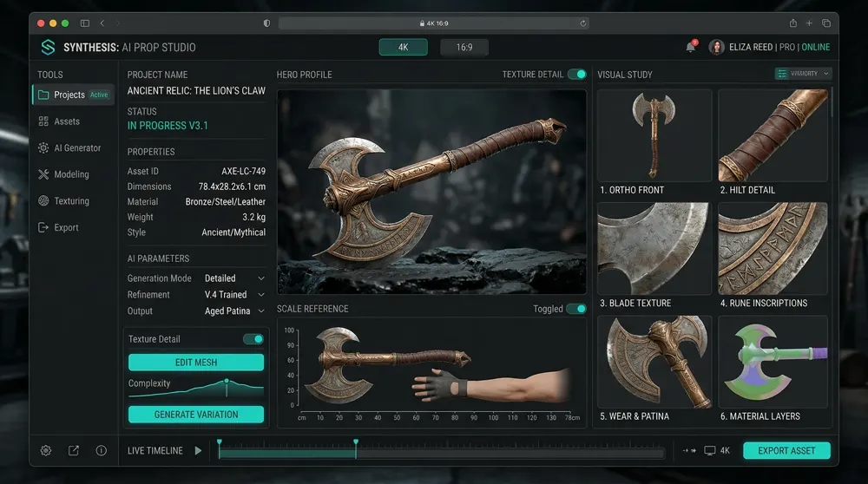Click the open-in-new-window icon at bottom left
The image size is (868, 484).
[x=74, y=451]
